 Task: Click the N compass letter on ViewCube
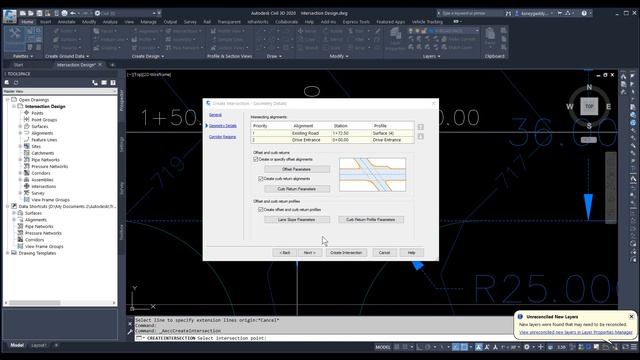click(589, 87)
